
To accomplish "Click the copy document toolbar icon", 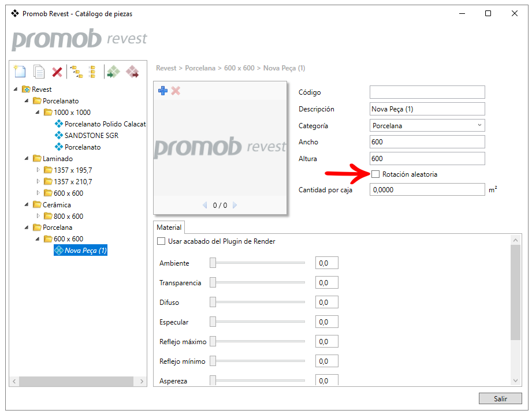I will point(39,72).
